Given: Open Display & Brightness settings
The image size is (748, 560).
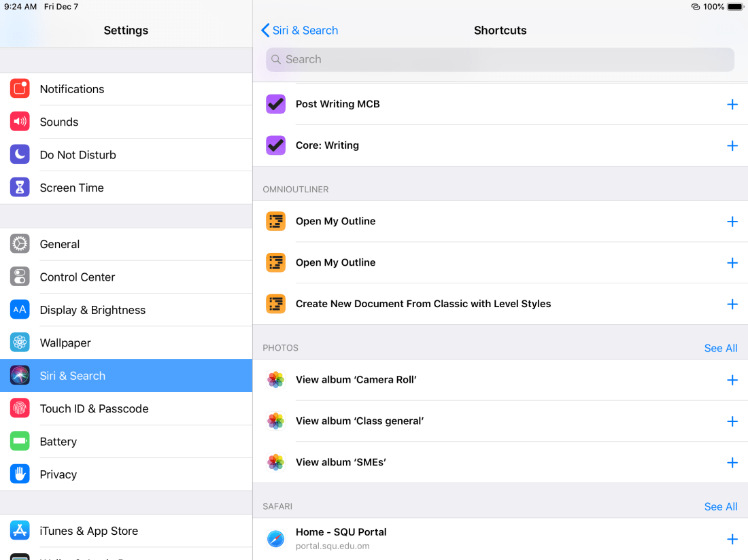Looking at the screenshot, I should pos(92,310).
